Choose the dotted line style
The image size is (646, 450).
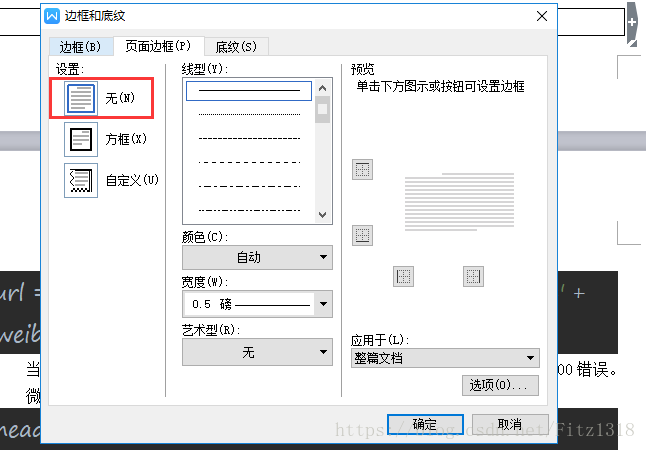pyautogui.click(x=249, y=115)
